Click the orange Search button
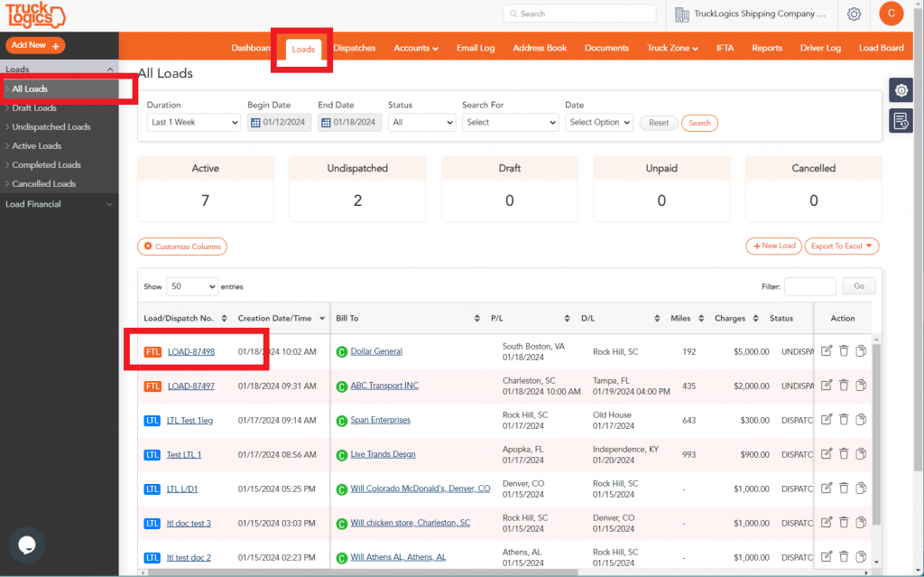This screenshot has height=577, width=924. (x=699, y=123)
